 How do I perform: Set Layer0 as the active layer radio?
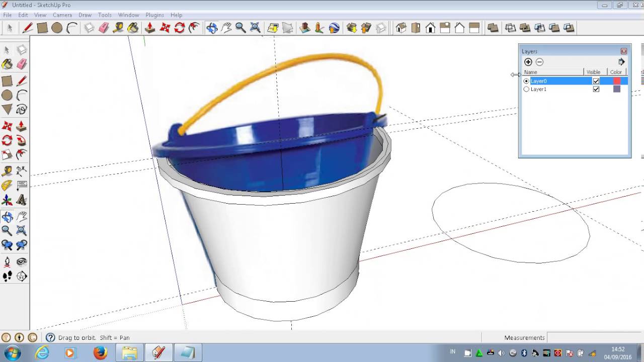tap(526, 81)
